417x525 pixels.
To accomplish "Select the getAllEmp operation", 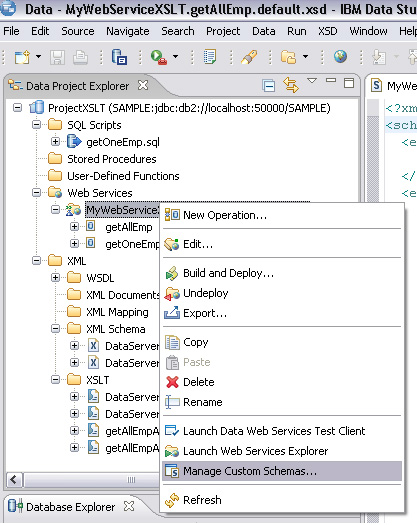I will (129, 227).
